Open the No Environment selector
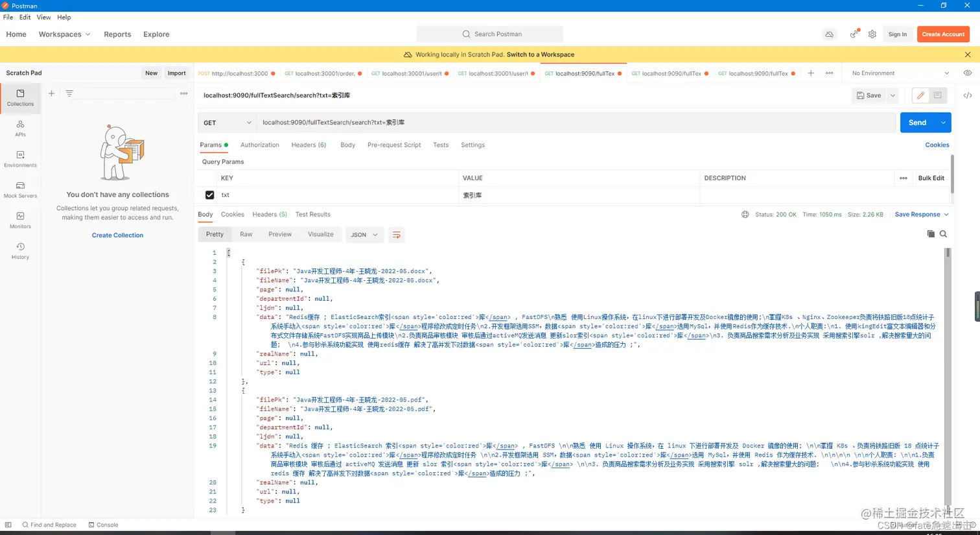The image size is (980, 535). 900,73
